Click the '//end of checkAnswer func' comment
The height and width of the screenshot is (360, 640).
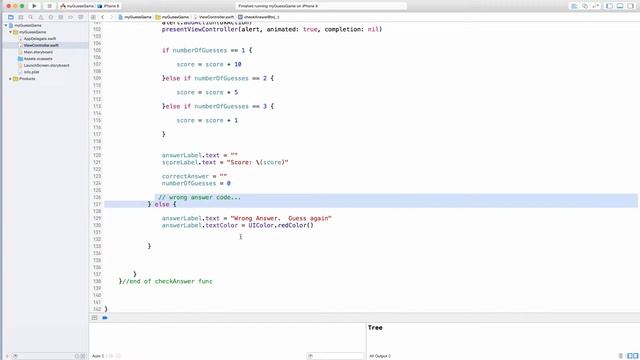point(167,281)
